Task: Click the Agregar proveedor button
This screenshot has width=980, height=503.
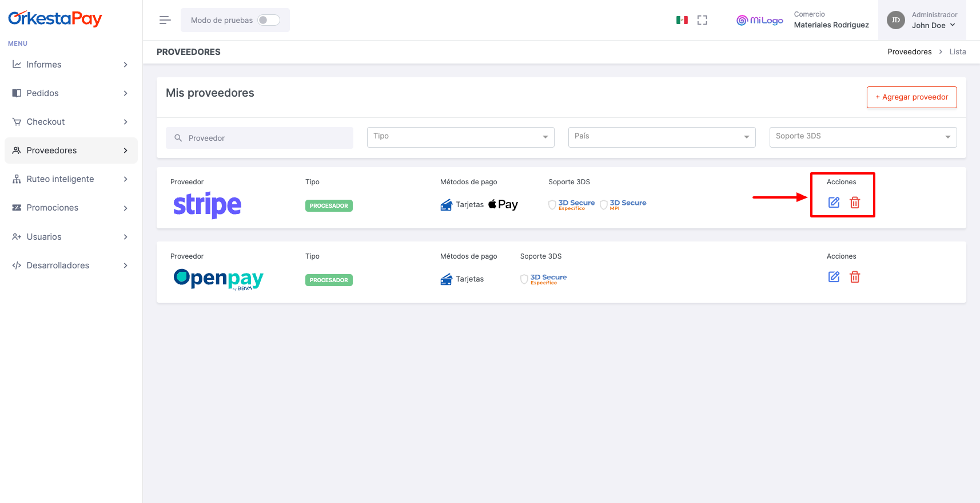Action: (911, 97)
